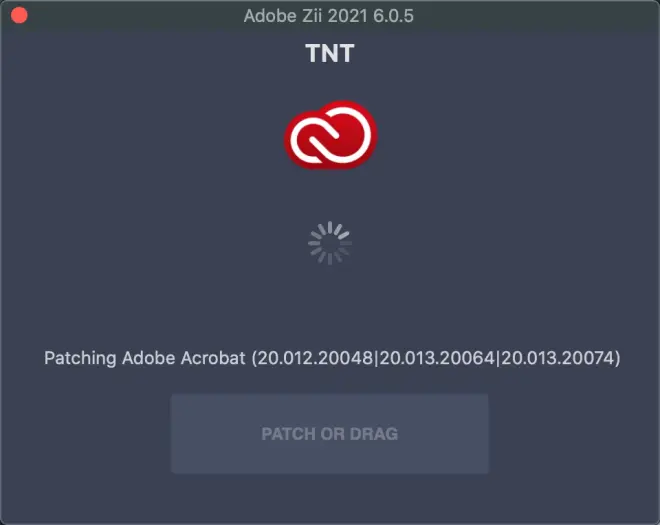This screenshot has height=525, width=660.
Task: Click the spinning loading indicator
Action: pos(330,243)
